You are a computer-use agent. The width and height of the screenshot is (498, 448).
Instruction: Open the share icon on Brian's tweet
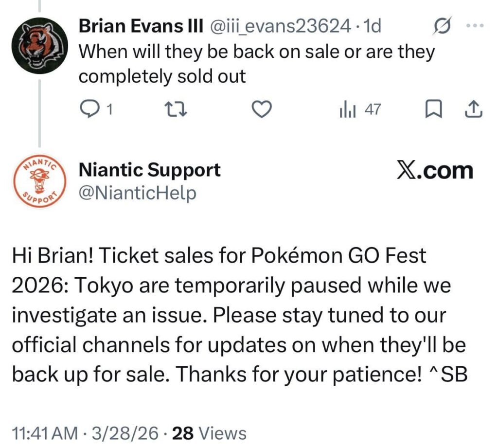pos(474,109)
